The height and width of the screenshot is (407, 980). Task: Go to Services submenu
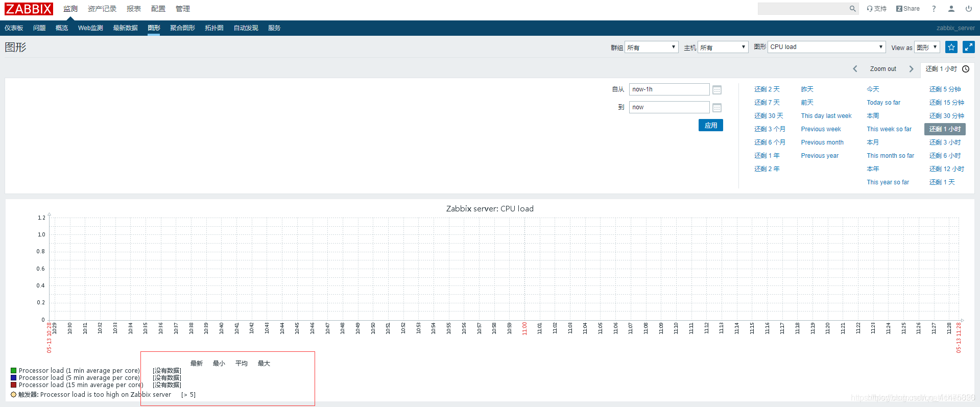pyautogui.click(x=274, y=28)
